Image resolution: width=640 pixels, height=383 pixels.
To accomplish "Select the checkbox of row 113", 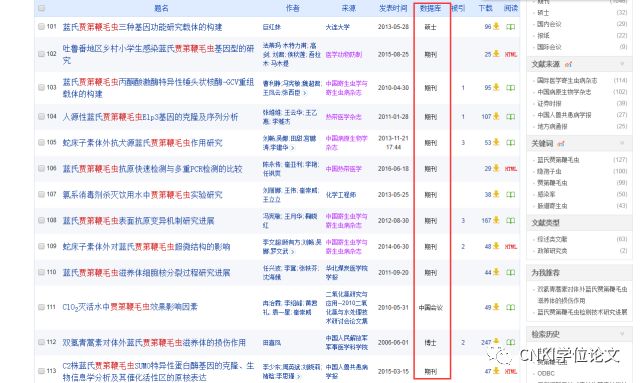I will pos(42,371).
